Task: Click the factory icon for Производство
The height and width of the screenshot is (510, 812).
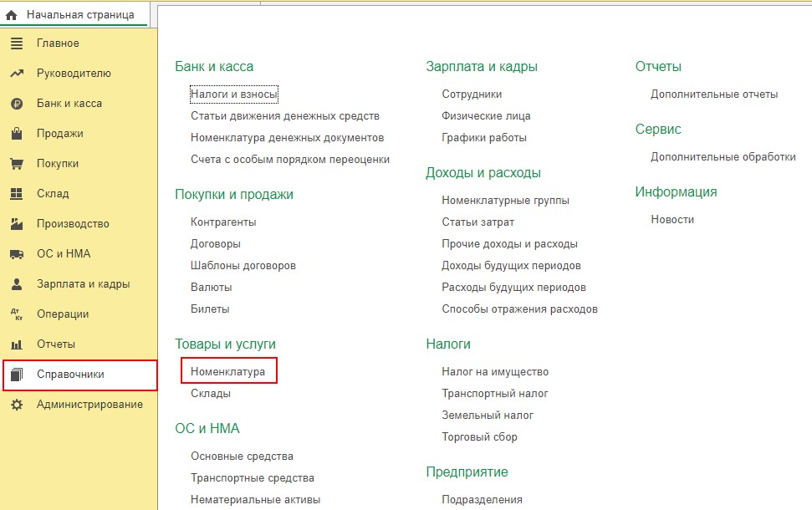Action: pos(17,224)
